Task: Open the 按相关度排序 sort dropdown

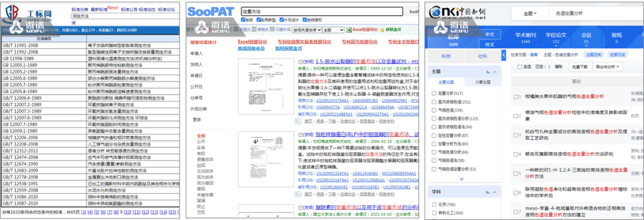Action: (x=306, y=30)
